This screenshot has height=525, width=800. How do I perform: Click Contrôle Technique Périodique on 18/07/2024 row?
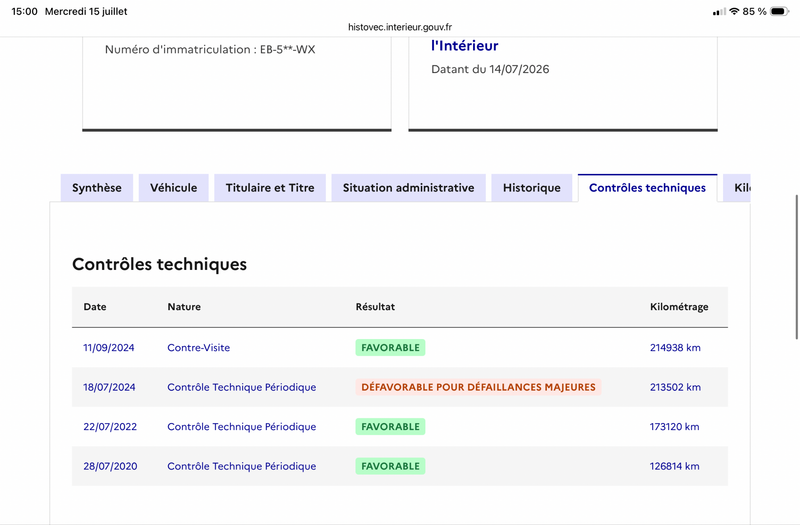pyautogui.click(x=242, y=387)
